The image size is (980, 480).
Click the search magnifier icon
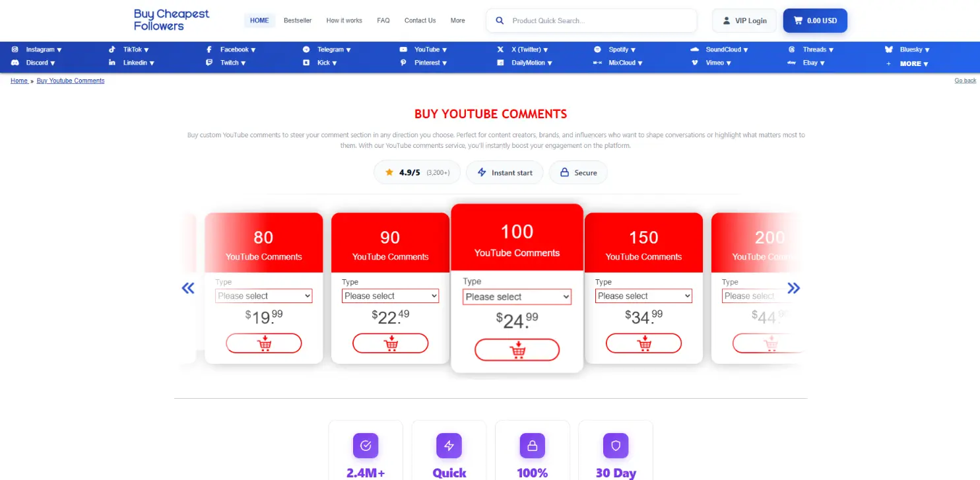tap(500, 20)
